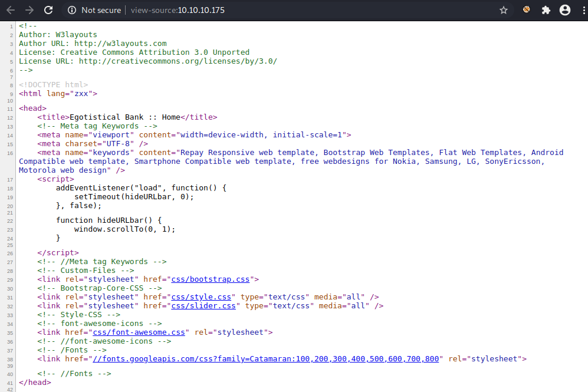Click the opening '<head>' tag
Image resolution: width=588 pixels, height=392 pixels.
click(x=32, y=108)
